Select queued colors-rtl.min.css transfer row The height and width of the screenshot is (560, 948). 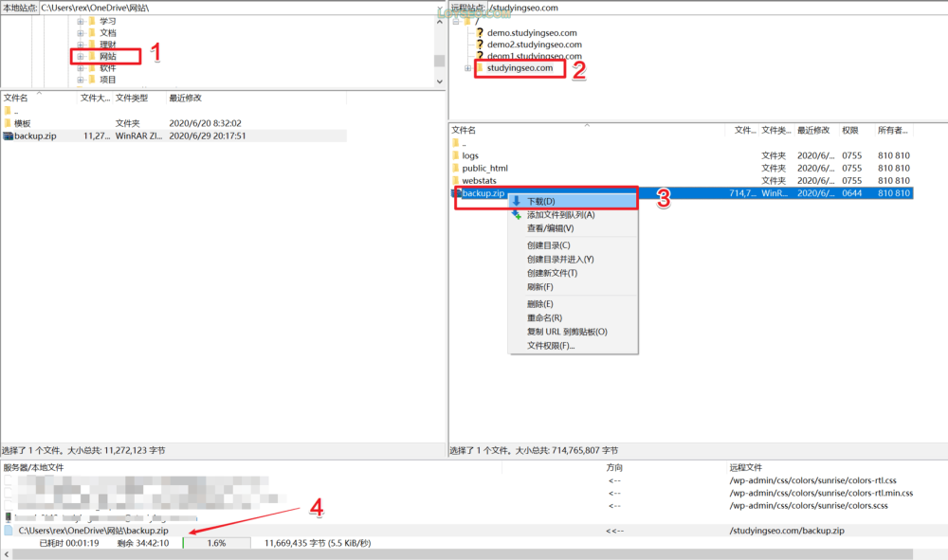474,493
